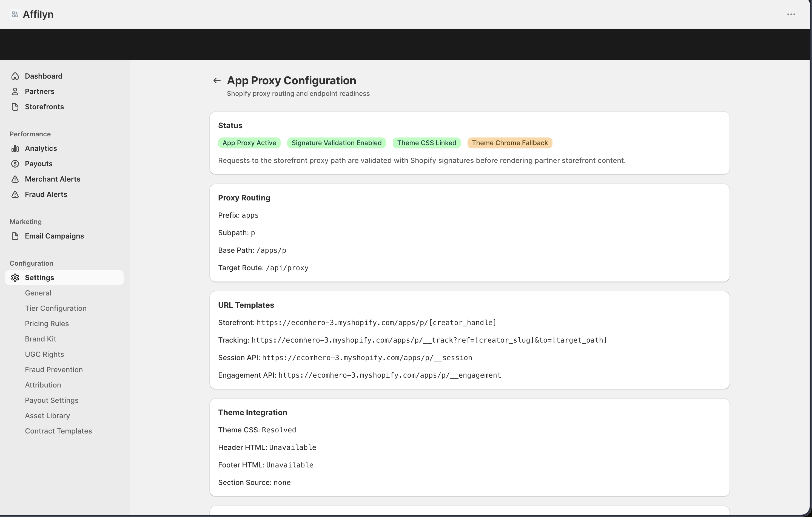
Task: Open Tier Configuration settings
Action: (x=56, y=308)
